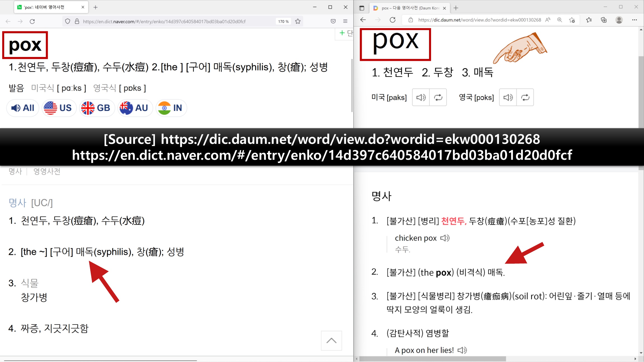Open Edge Settings and more menu
Screen dimensions: 644x362
634,20
